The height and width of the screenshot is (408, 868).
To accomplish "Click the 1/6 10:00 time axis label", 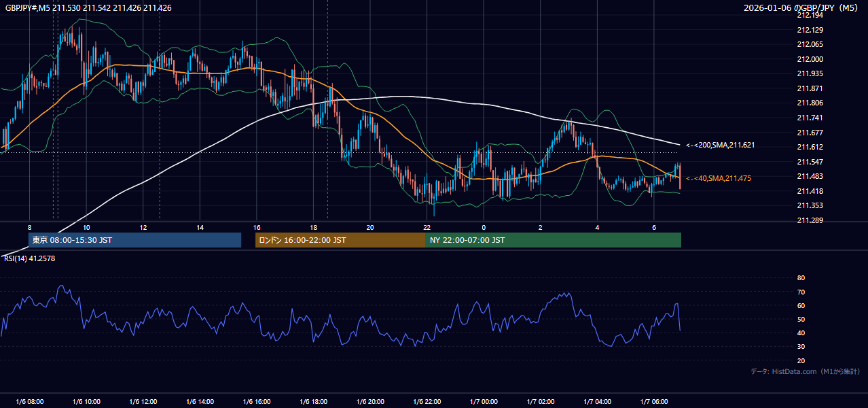I will 86,401.
